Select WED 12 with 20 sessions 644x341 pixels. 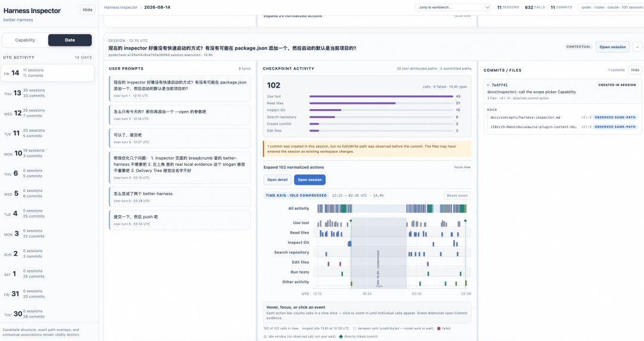48,113
